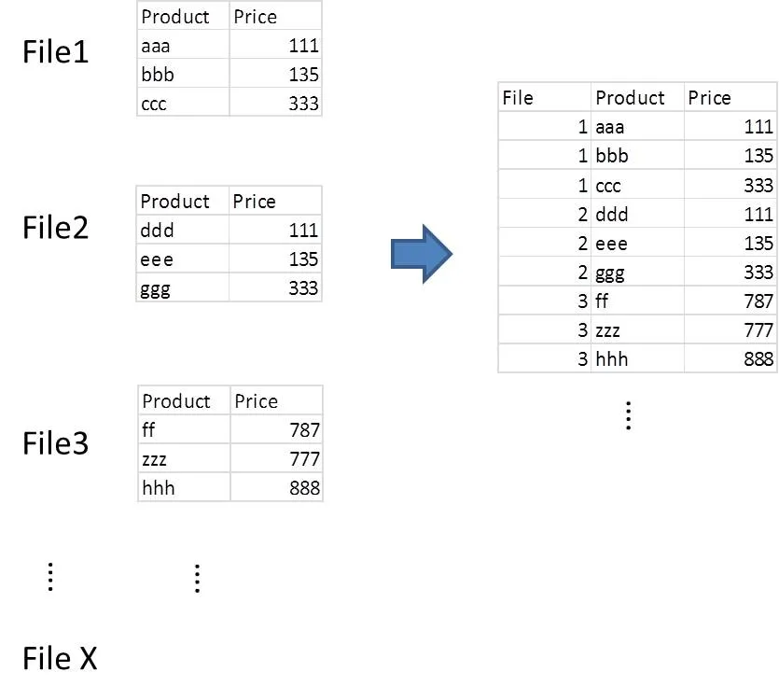Screen dimensions: 779x700
Task: Click the cell containing aaa in the File1 table
Action: click(x=184, y=45)
